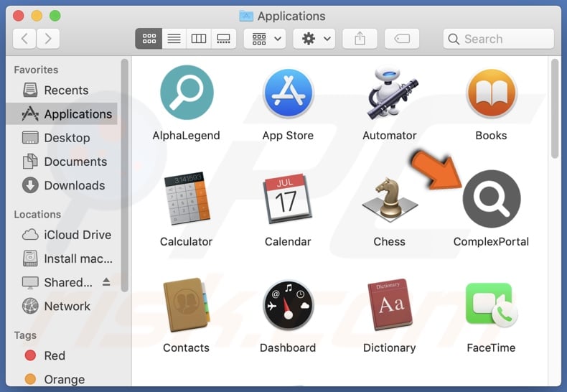Switch to column view
567x392 pixels.
point(199,39)
